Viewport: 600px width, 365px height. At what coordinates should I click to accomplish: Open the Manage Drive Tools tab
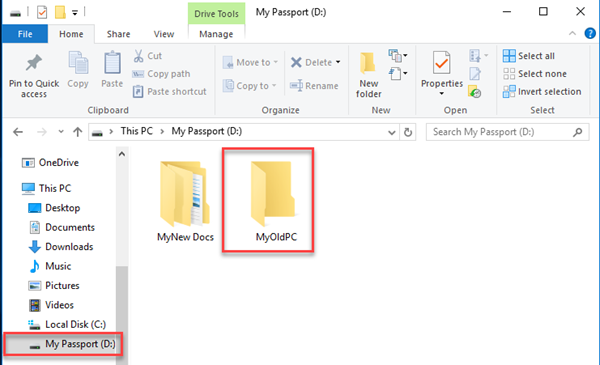click(216, 34)
